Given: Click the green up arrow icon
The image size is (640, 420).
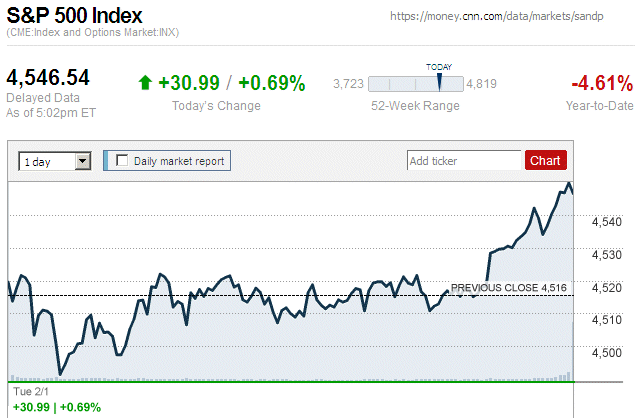Looking at the screenshot, I should 145,83.
